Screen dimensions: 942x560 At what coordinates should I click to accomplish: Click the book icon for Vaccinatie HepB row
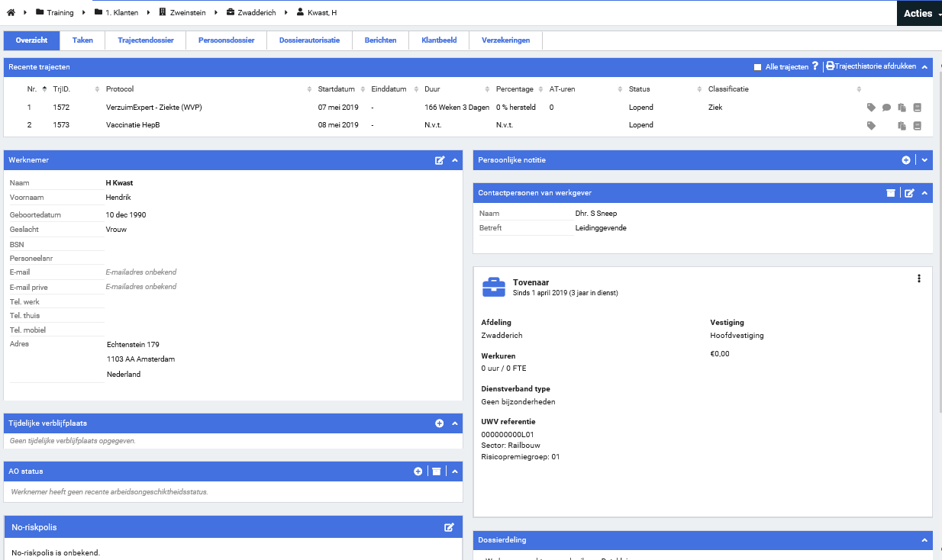[x=918, y=126]
